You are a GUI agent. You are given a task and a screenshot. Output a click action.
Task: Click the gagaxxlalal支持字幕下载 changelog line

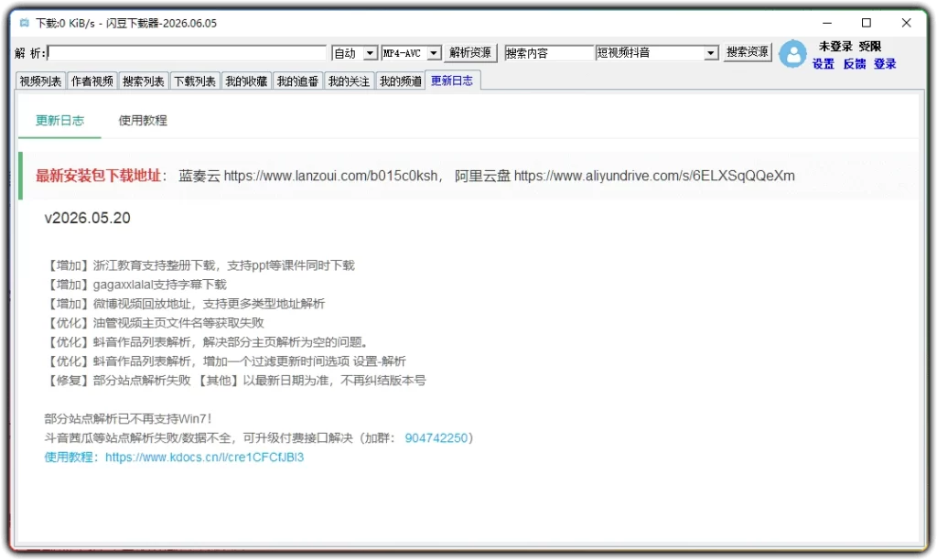click(x=136, y=285)
